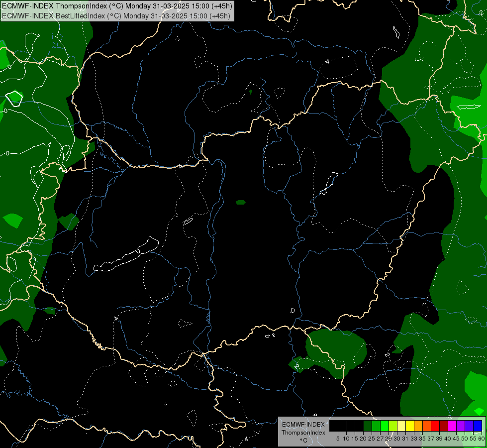Pick the blue 55–60 legend swatch
The width and height of the screenshot is (487, 448).
pos(478,426)
